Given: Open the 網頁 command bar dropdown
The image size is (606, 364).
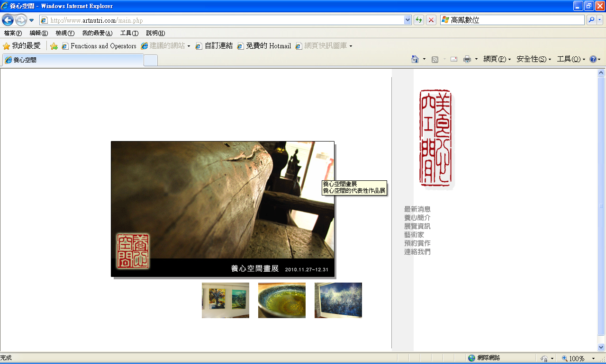Looking at the screenshot, I should tap(497, 59).
